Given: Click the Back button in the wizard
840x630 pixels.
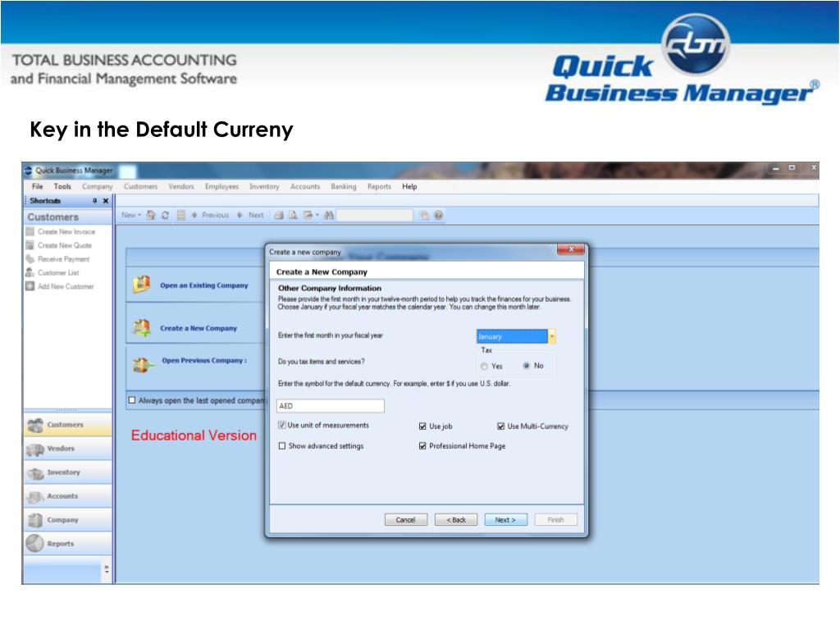Looking at the screenshot, I should tap(456, 519).
